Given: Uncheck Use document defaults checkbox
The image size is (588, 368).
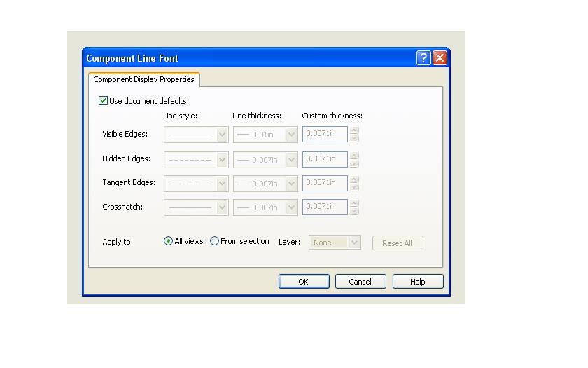Looking at the screenshot, I should [x=103, y=101].
